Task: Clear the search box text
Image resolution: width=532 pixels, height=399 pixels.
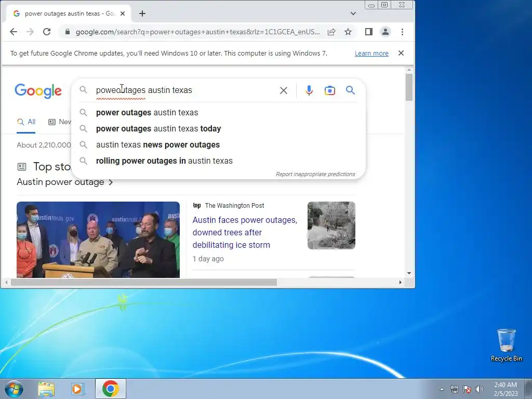Action: [283, 90]
